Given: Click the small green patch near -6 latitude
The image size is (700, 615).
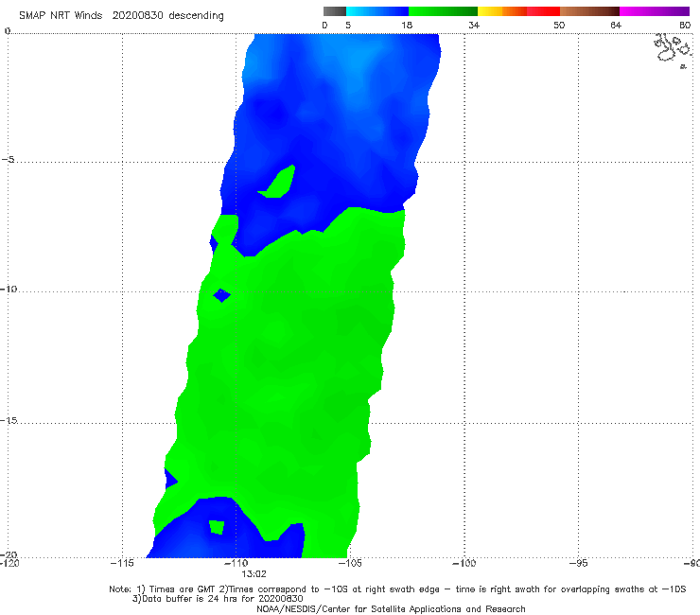Looking at the screenshot, I should [x=279, y=183].
